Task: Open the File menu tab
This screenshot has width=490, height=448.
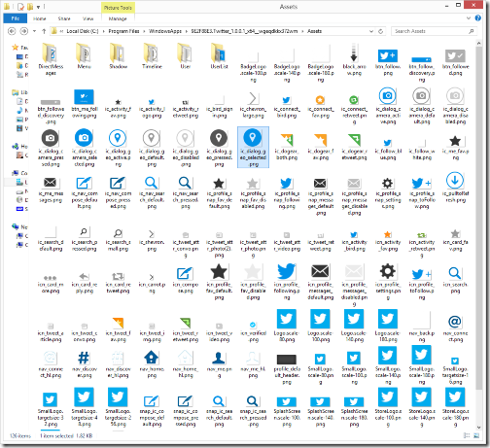Action: coord(16,18)
